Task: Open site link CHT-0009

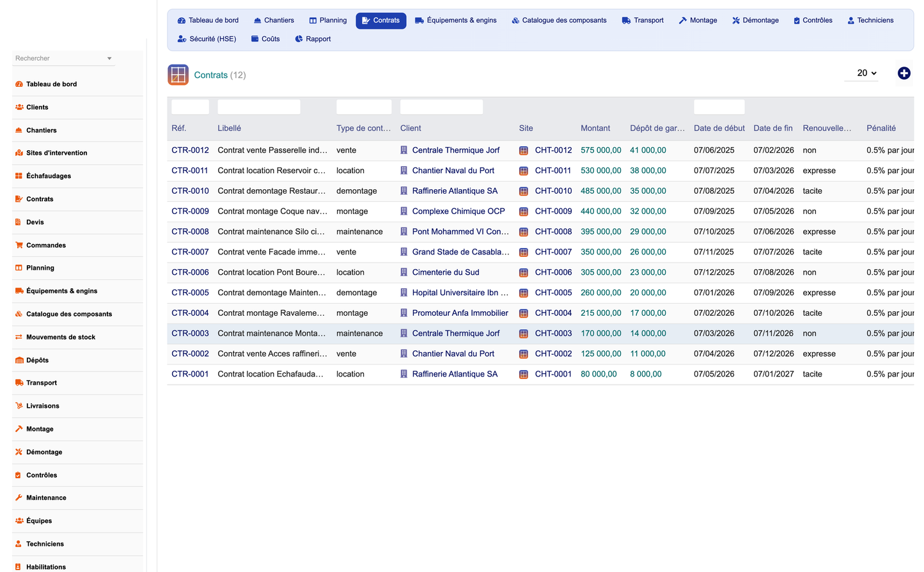Action: tap(553, 212)
